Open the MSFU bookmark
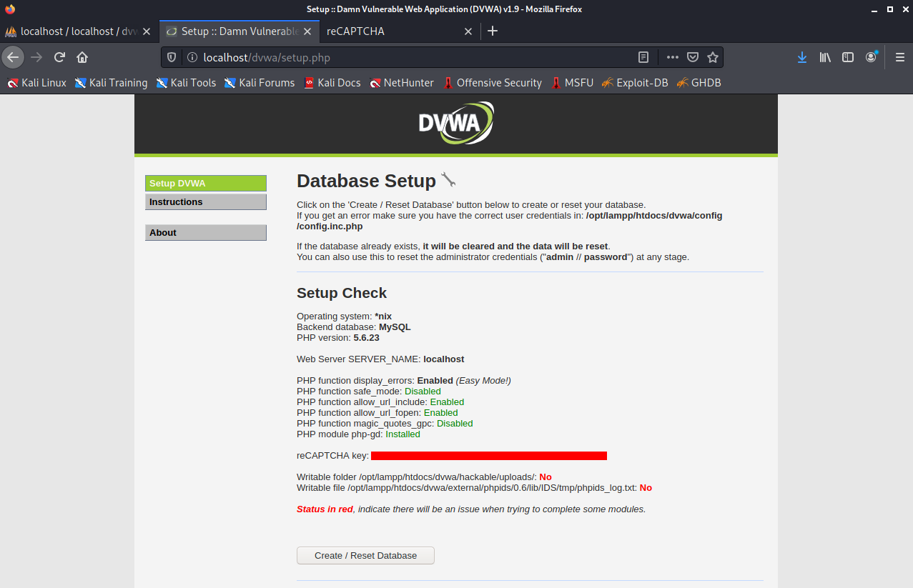The image size is (913, 588). 572,83
